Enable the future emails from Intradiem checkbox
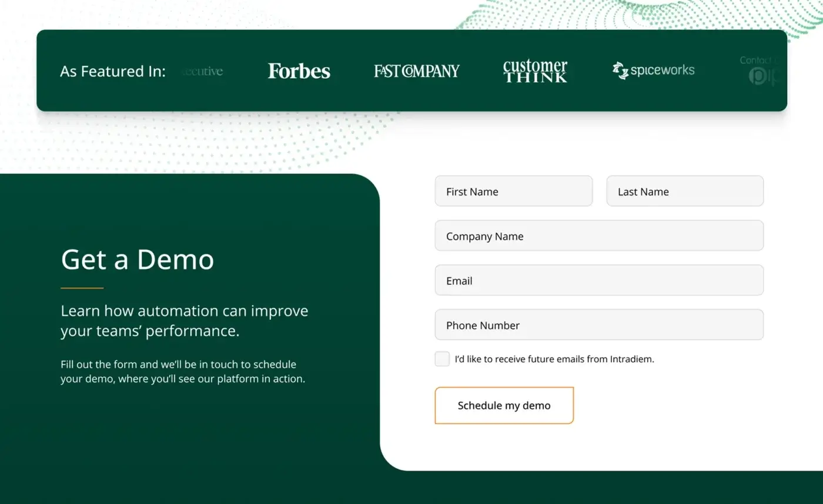This screenshot has width=823, height=504. [x=442, y=359]
